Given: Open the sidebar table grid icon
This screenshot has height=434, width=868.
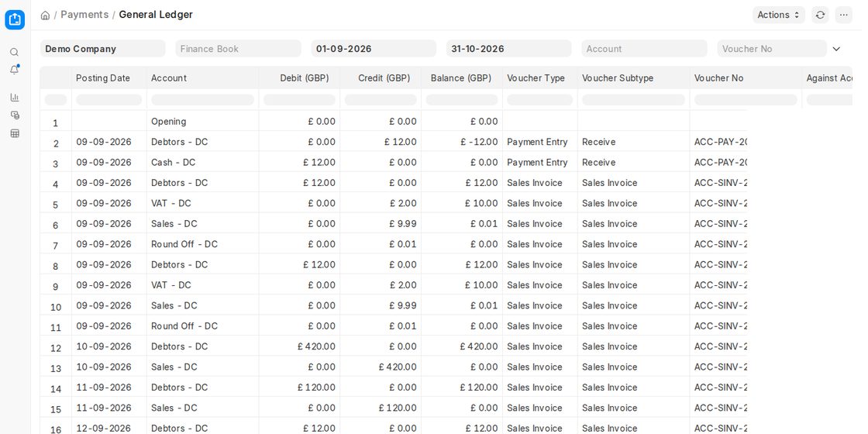Looking at the screenshot, I should [x=15, y=133].
